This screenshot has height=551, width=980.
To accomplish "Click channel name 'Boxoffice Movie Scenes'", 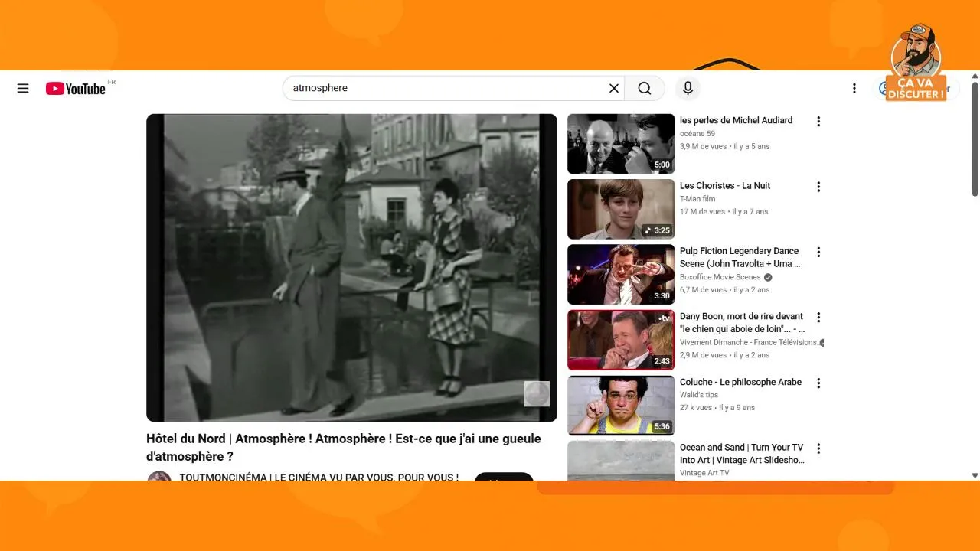I will pos(720,277).
